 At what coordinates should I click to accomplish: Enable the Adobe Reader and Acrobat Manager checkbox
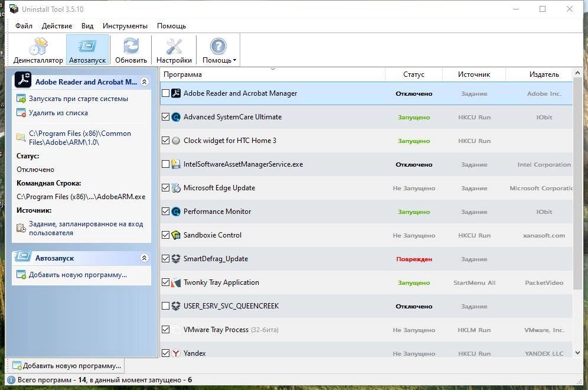[165, 93]
